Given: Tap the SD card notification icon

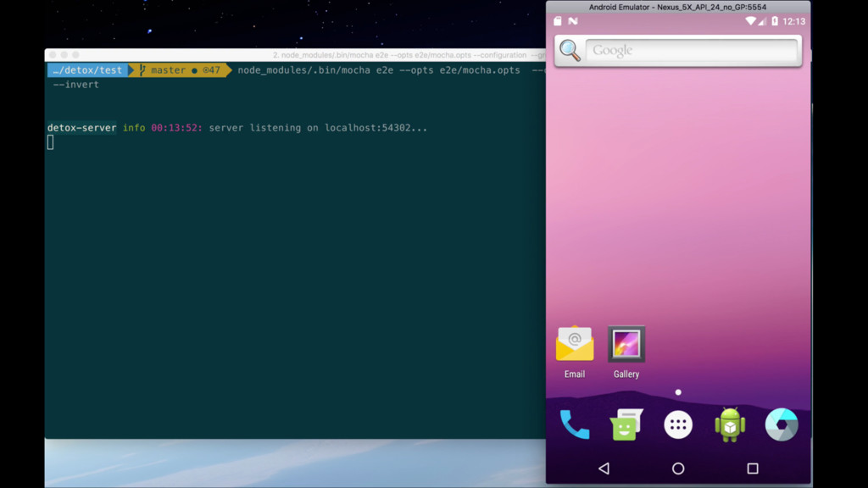Looking at the screenshot, I should click(558, 21).
